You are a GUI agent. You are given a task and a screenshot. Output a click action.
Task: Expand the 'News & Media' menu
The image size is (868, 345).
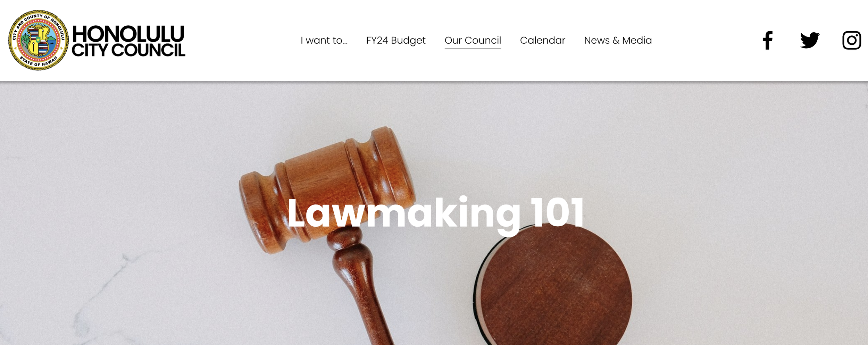(618, 40)
